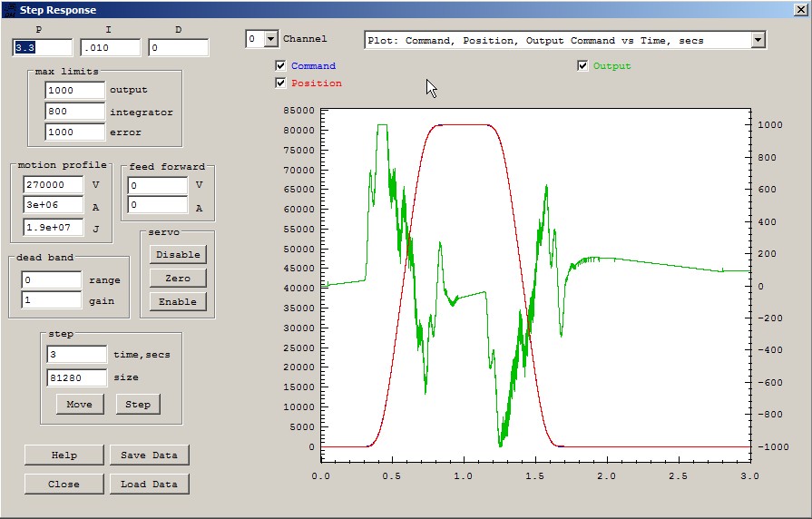Run the Step button

coord(138,404)
